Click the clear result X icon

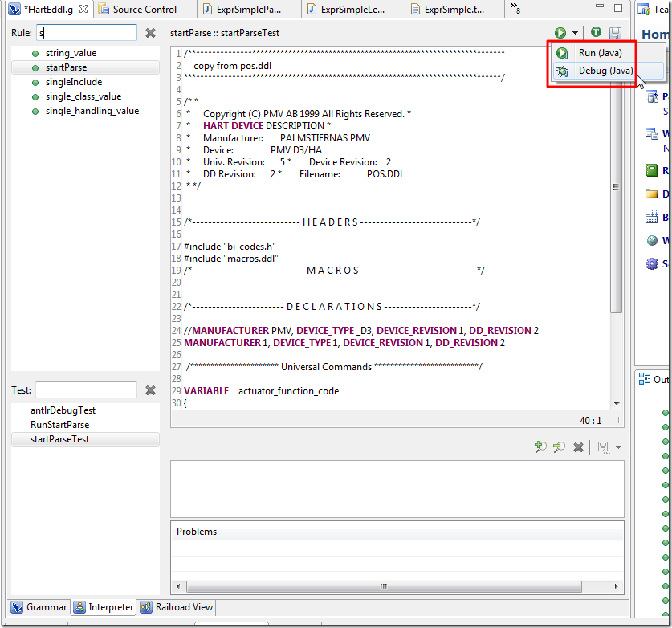coord(578,447)
